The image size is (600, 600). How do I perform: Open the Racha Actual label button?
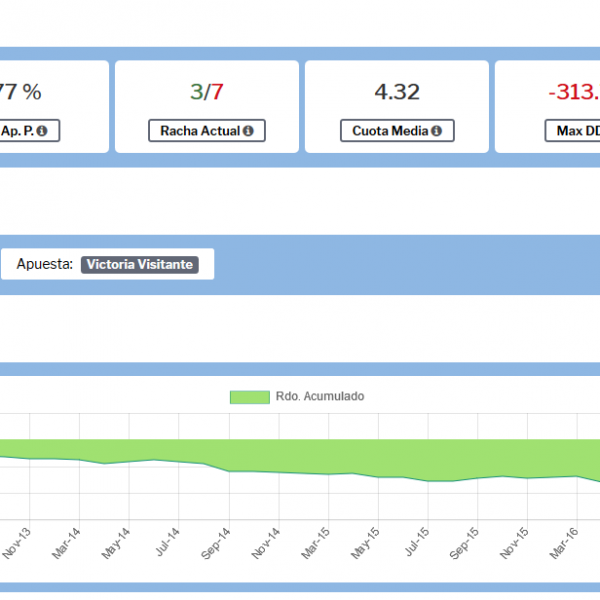click(x=207, y=130)
